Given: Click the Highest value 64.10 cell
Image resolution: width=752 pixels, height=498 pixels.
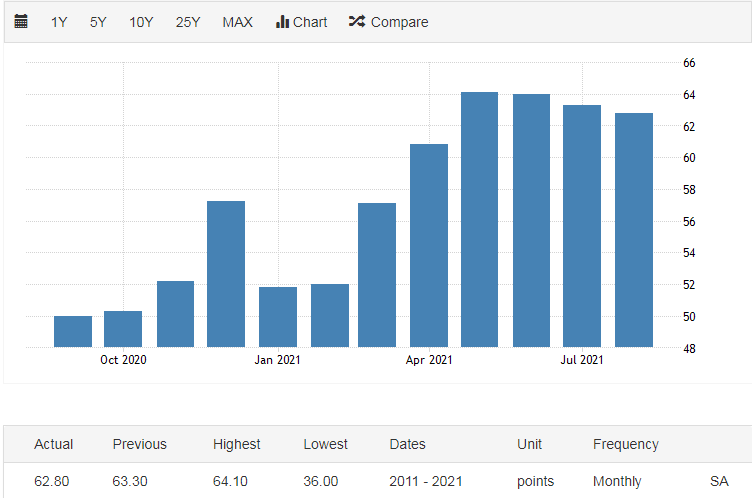Looking at the screenshot, I should click(231, 481).
